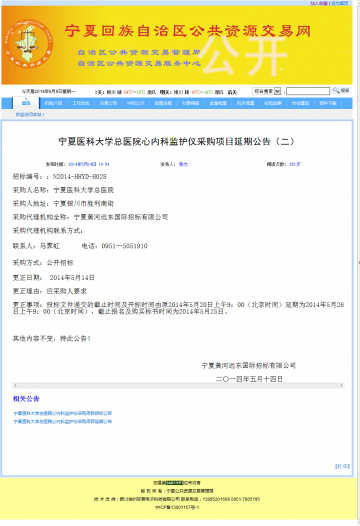Viewport: 360px width, 526px height.
Task: Click the phone number 0951—5051910
Action: coord(124,246)
